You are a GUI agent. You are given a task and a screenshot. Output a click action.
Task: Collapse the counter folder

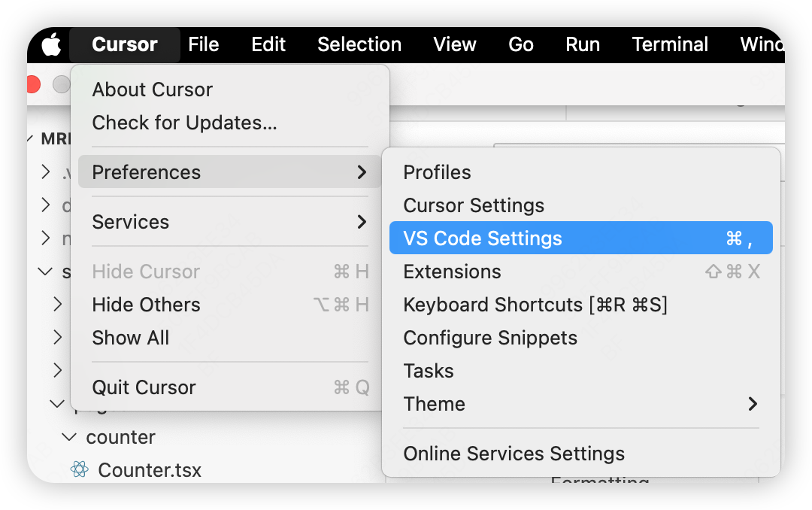click(69, 437)
